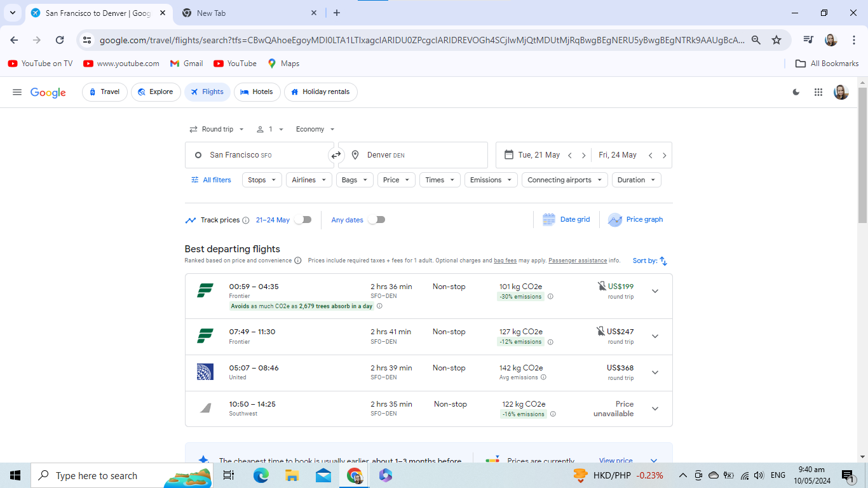Open the Bags filter dropdown
868x488 pixels.
(x=355, y=180)
